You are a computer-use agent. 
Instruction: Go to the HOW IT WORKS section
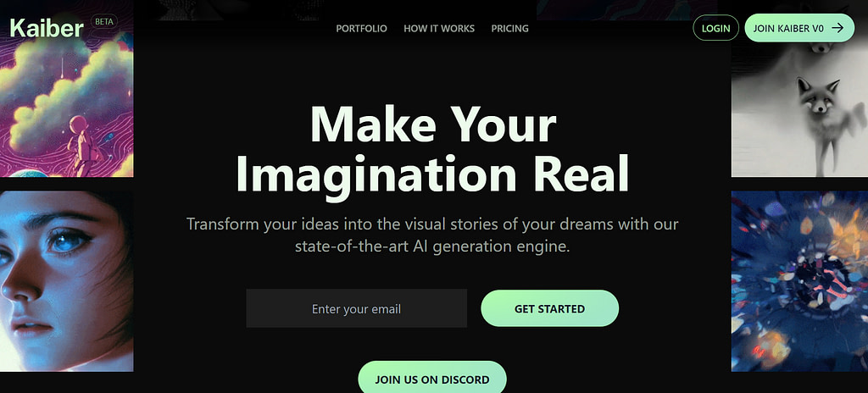(439, 28)
